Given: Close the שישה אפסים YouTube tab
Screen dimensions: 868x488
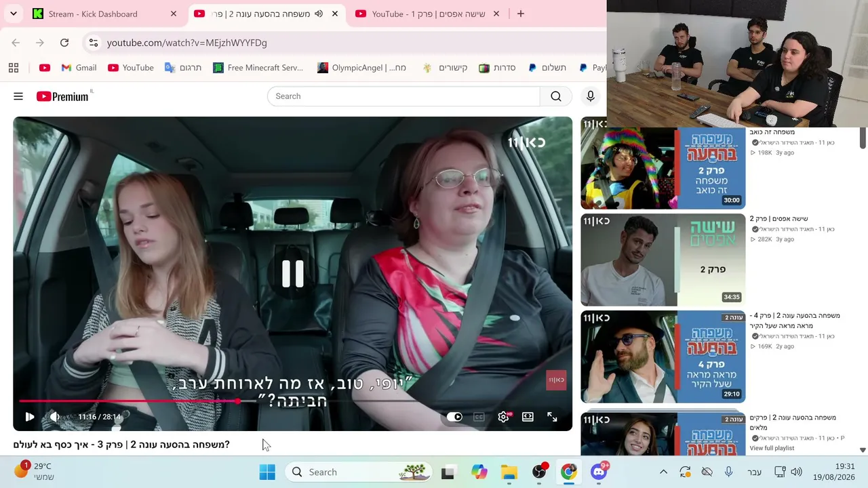Looking at the screenshot, I should tap(496, 14).
